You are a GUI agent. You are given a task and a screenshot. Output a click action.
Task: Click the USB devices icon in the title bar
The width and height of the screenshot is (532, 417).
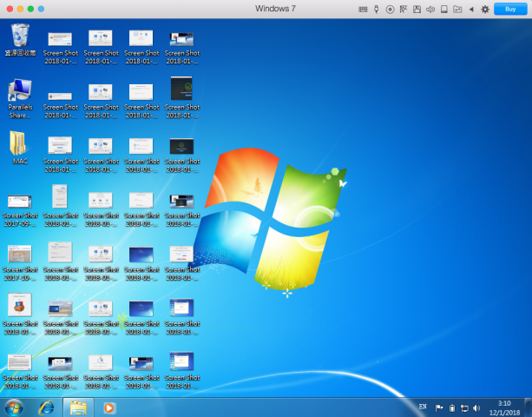(377, 10)
